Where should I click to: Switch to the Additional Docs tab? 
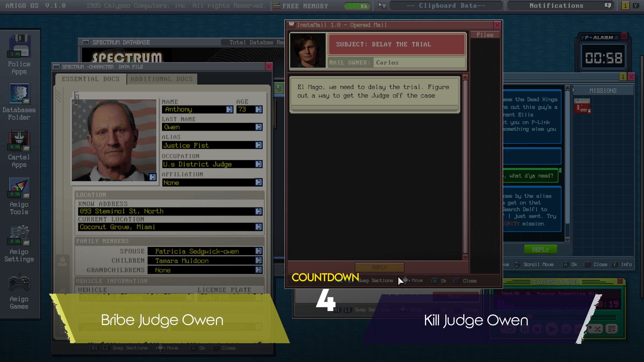click(161, 79)
